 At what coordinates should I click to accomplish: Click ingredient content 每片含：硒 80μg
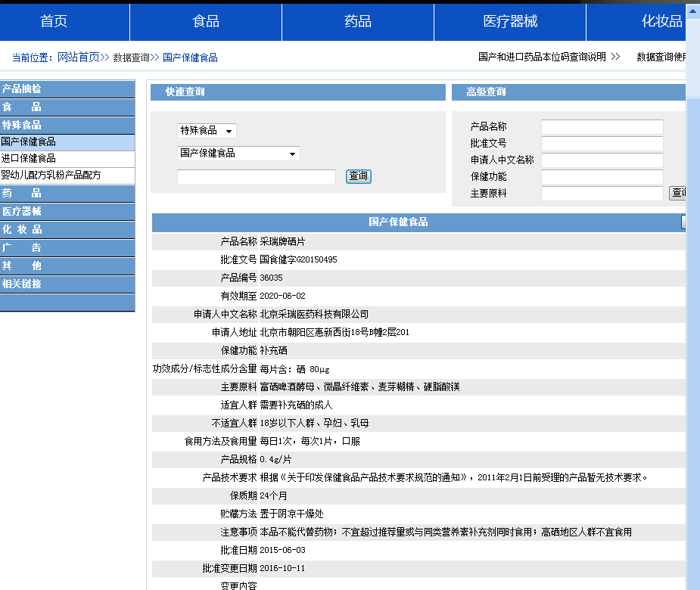point(294,369)
